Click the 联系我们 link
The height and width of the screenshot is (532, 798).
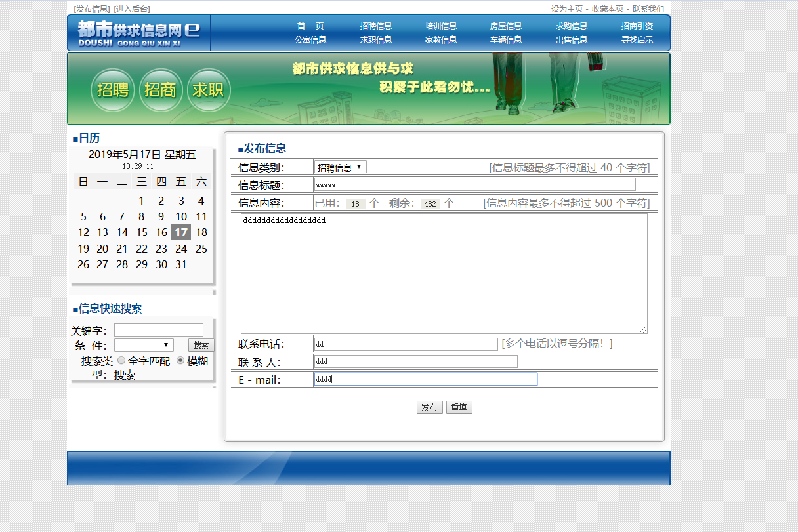pyautogui.click(x=648, y=9)
